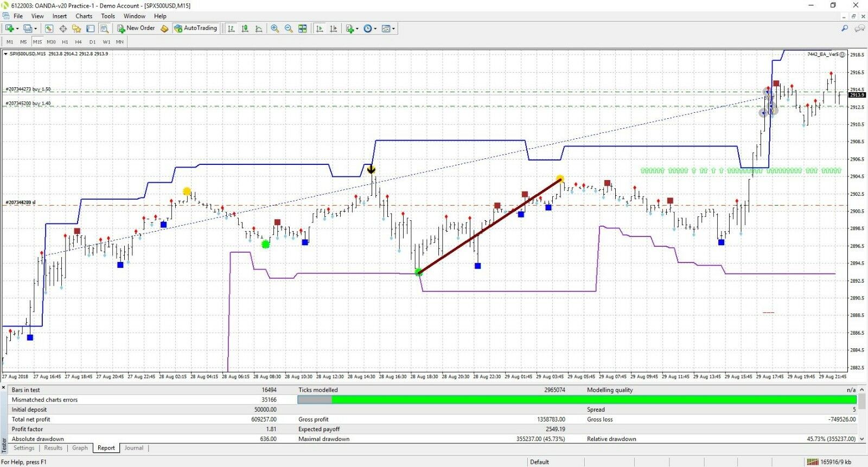The height and width of the screenshot is (467, 868).
Task: Select the M30 timeframe
Action: (51, 42)
